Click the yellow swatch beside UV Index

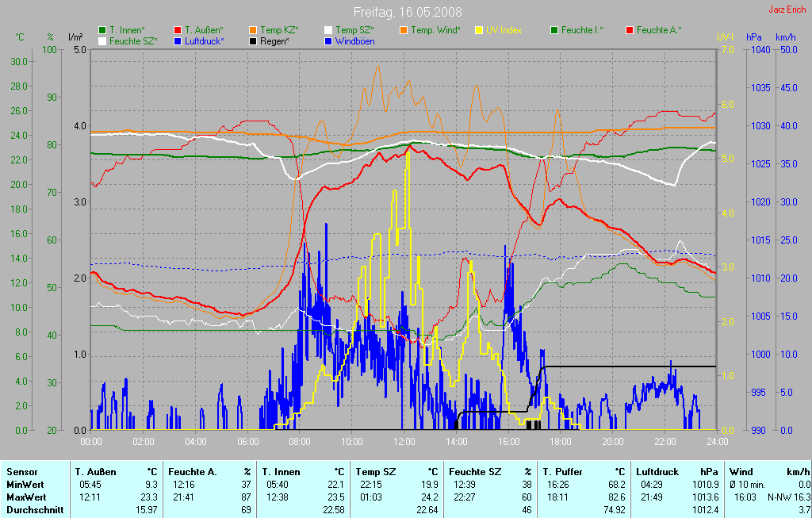tap(478, 31)
